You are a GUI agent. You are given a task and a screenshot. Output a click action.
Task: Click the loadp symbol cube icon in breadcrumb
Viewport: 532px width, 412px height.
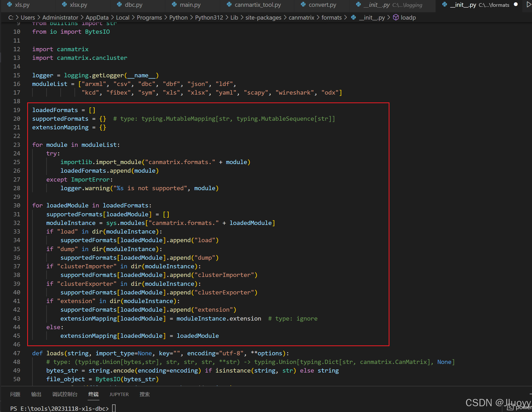tap(396, 18)
